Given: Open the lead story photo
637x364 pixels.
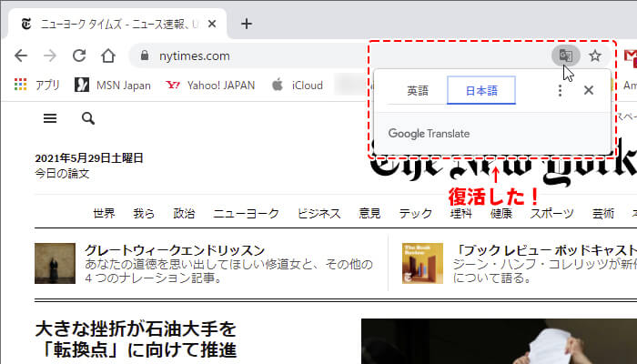Looking at the screenshot, I should pos(499,341).
